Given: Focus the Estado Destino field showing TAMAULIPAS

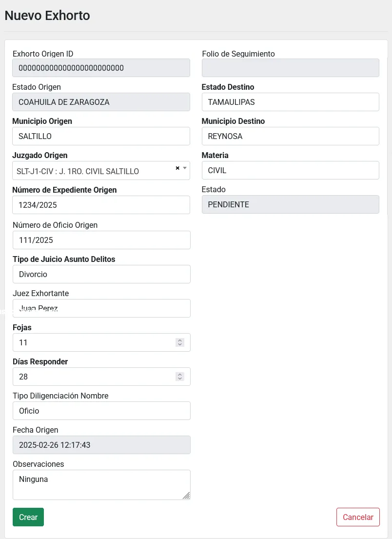Looking at the screenshot, I should [x=290, y=102].
